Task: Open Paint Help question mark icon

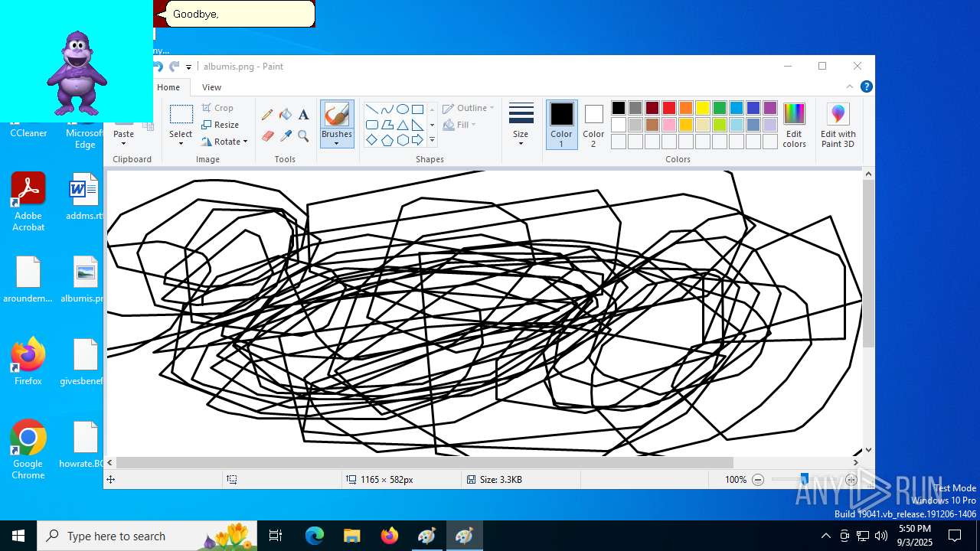Action: tap(866, 86)
